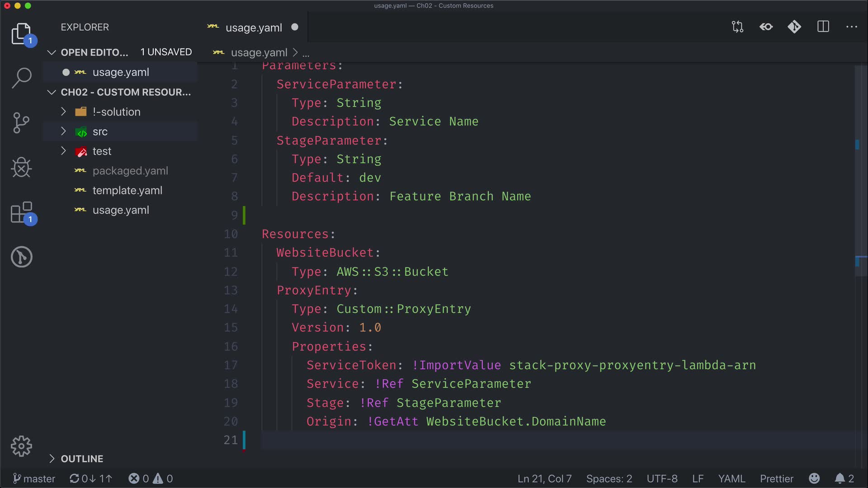Open template.yaml in the file tree
Image resolution: width=868 pixels, height=488 pixels.
(x=127, y=191)
